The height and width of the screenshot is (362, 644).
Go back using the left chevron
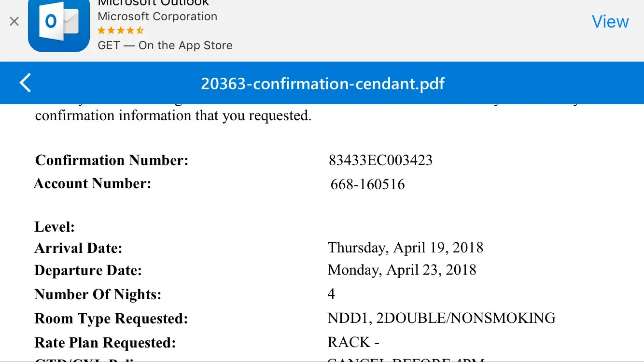pyautogui.click(x=26, y=83)
